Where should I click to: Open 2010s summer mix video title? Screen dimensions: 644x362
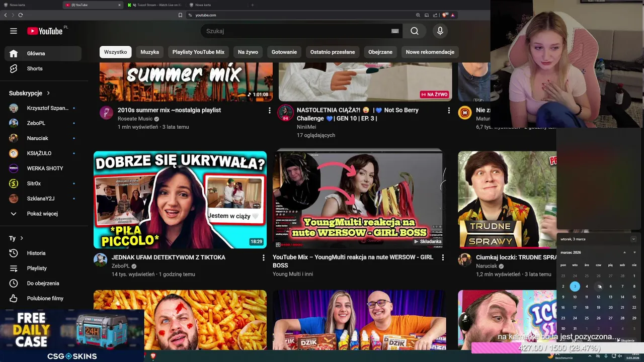pyautogui.click(x=169, y=110)
